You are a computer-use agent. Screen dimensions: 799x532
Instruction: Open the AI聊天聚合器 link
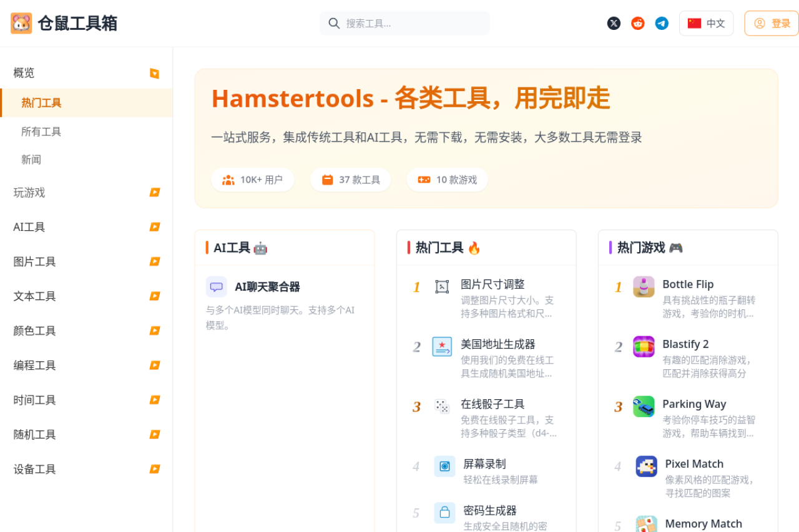[267, 287]
